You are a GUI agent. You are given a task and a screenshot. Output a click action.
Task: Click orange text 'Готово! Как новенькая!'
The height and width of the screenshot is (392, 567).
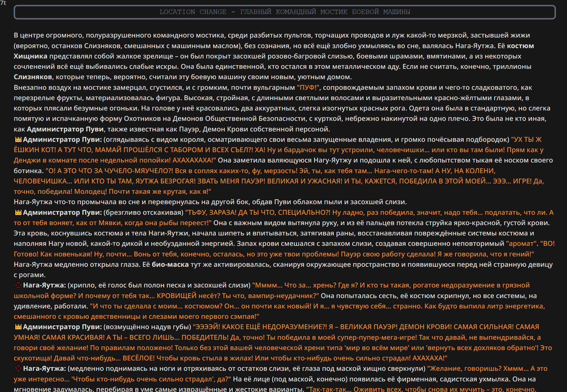click(53, 254)
